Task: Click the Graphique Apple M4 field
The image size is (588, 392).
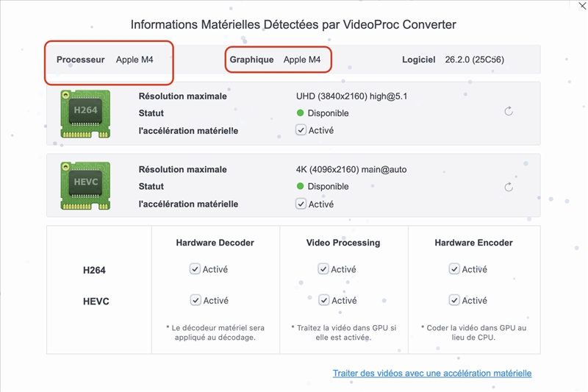Action: (x=302, y=60)
